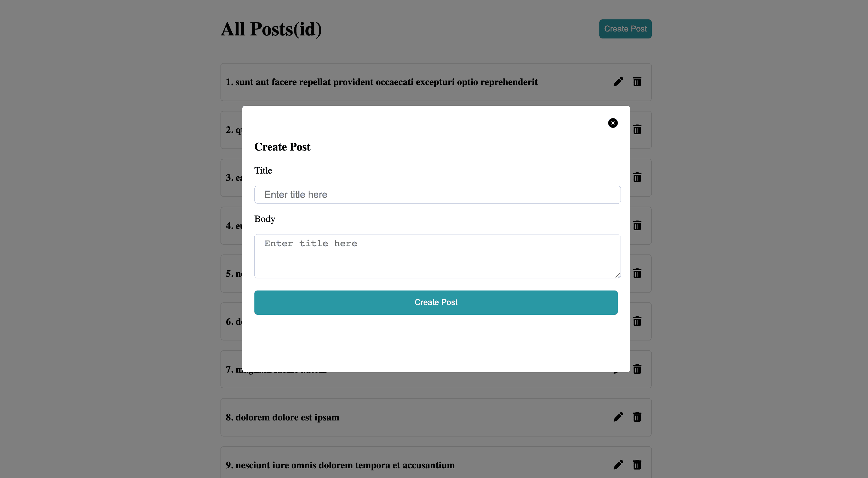The image size is (868, 478).
Task: Click edit pencil for post 9
Action: (x=618, y=465)
